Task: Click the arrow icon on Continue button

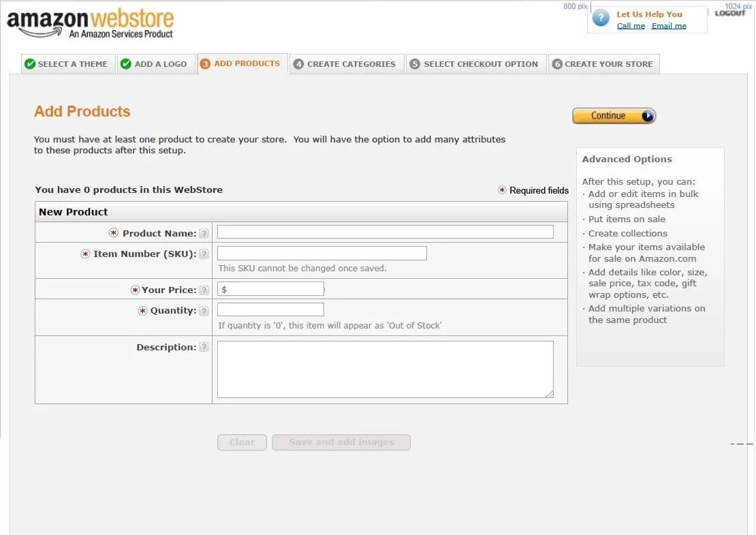Action: (x=648, y=116)
